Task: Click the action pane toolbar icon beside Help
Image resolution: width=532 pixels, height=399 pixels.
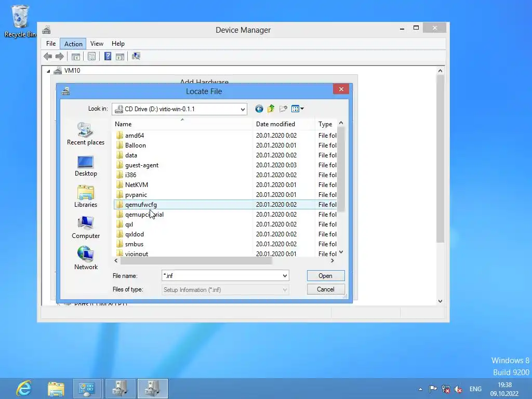Action: point(120,56)
